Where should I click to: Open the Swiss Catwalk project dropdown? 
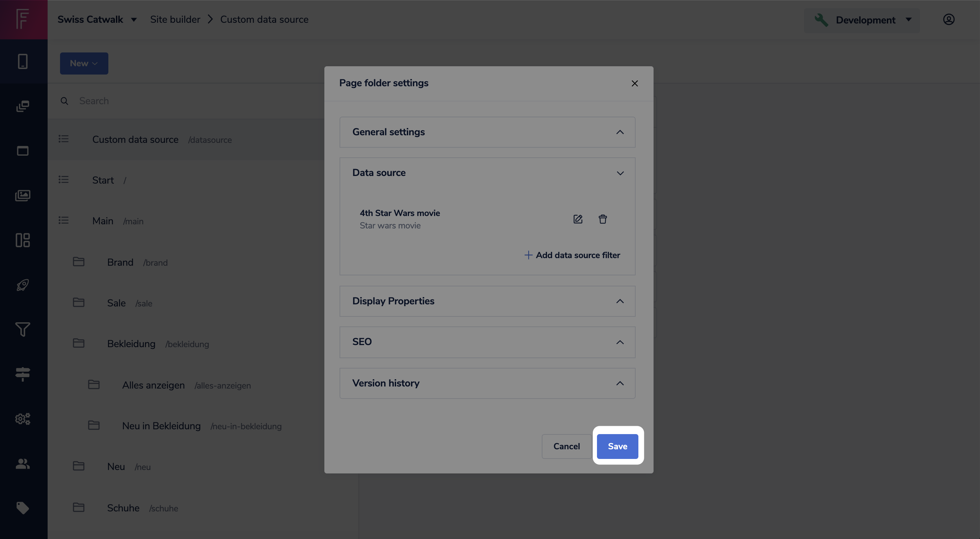coord(97,19)
